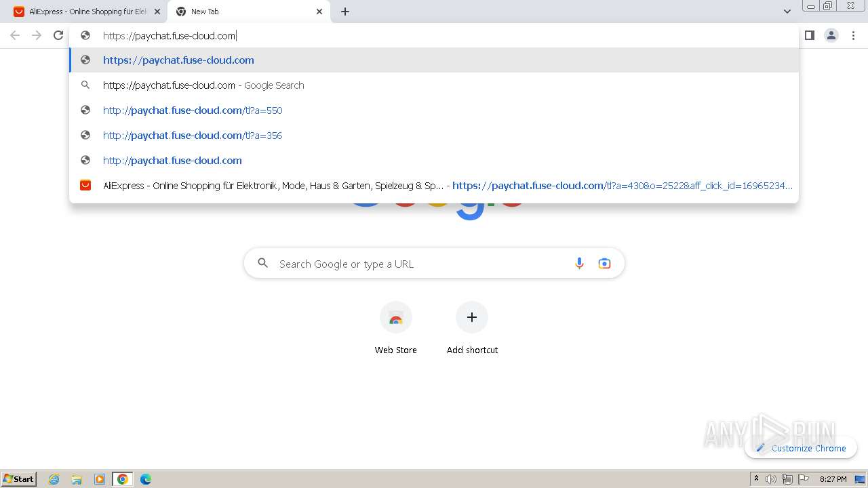
Task: Open a new tab with plus button
Action: click(345, 12)
